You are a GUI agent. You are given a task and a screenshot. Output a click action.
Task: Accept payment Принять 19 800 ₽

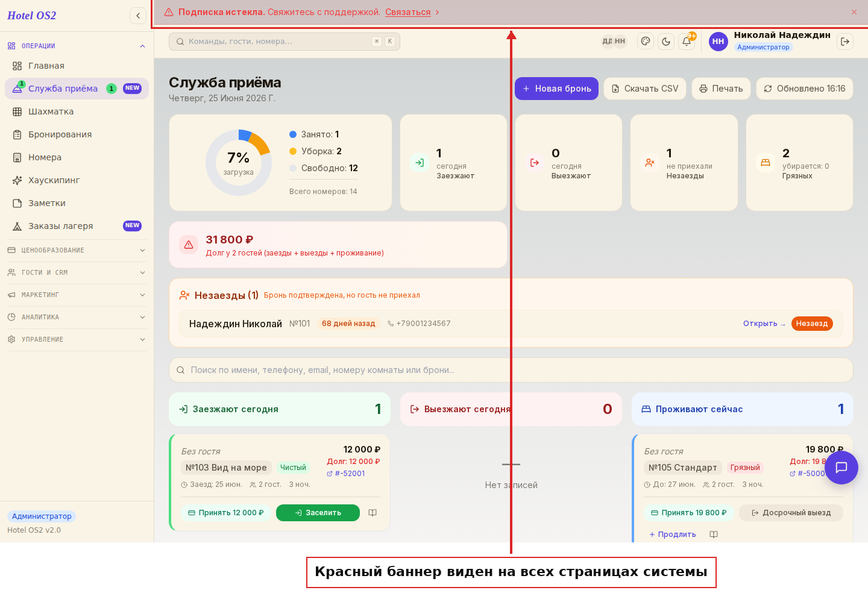[689, 513]
